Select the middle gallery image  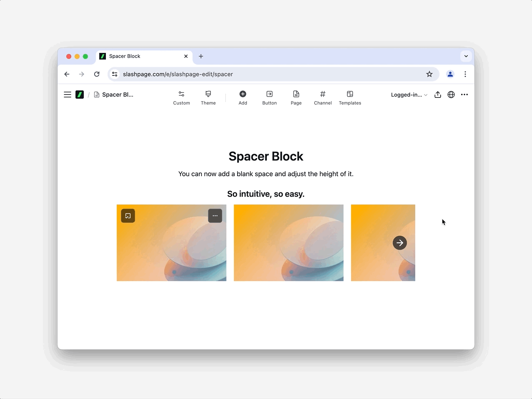(289, 243)
